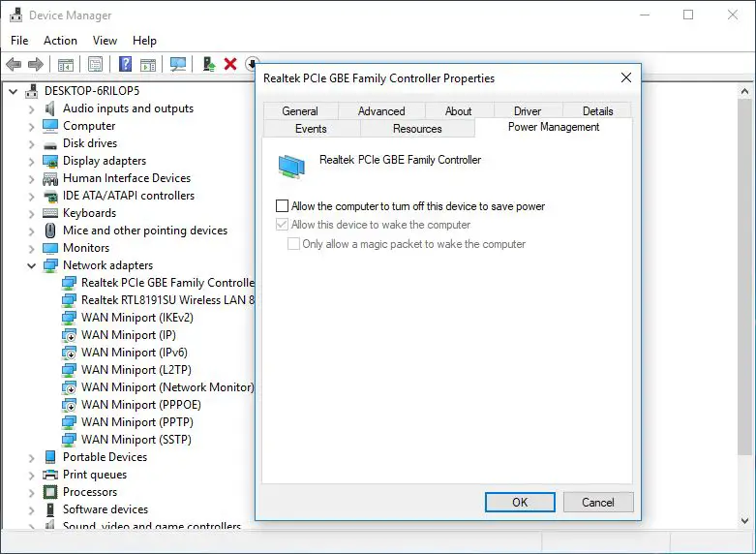The height and width of the screenshot is (554, 756).
Task: Expand the Portable Devices node chevron
Action: pos(31,457)
